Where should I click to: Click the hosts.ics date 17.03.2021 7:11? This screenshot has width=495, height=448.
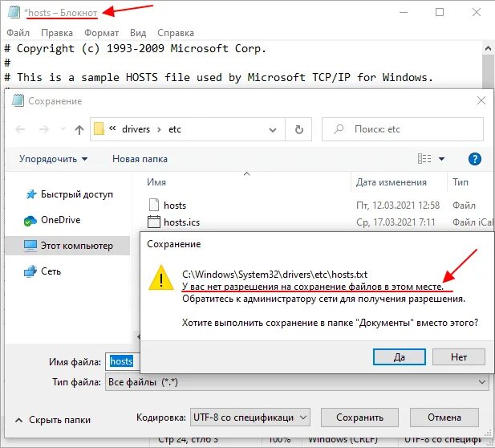[396, 222]
